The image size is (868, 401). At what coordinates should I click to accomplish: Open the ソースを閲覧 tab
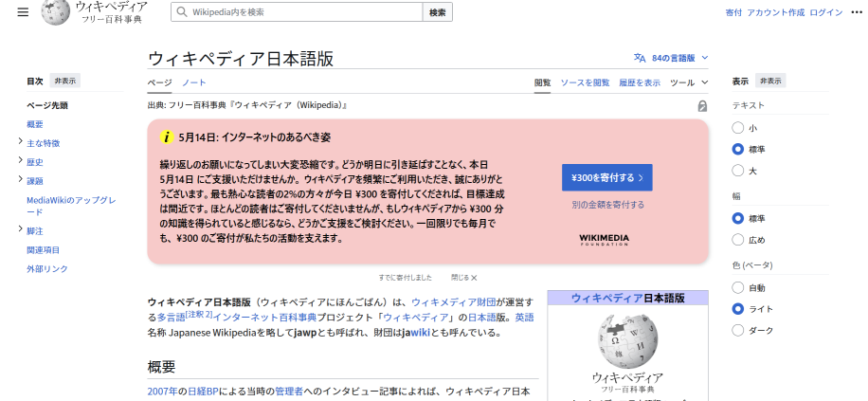coord(585,82)
